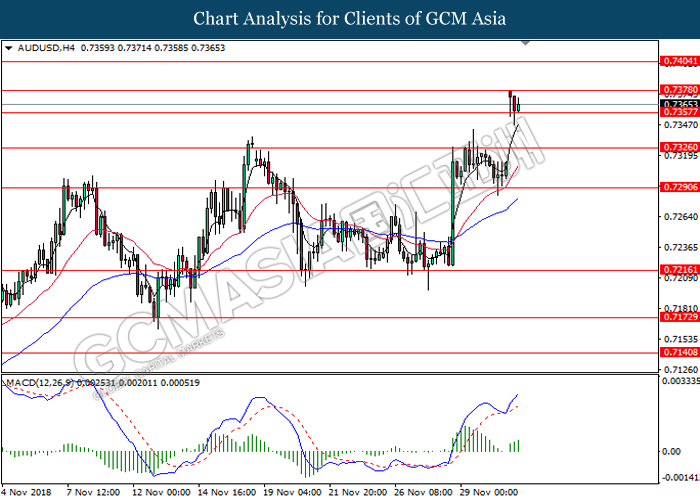Click the 19 Nov 04:00 time axis label

(293, 492)
